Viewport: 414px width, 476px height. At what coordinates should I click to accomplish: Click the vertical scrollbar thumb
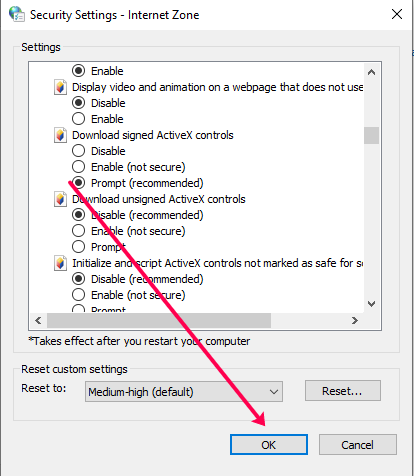pos(371,135)
